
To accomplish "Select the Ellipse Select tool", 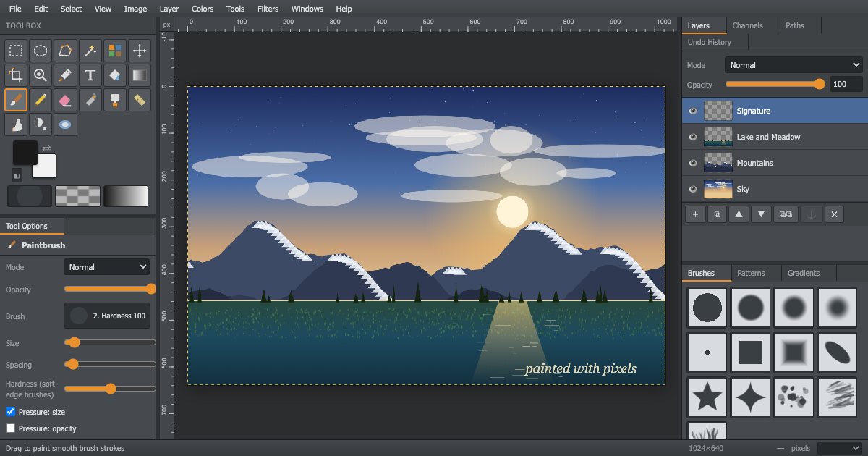I will 41,51.
